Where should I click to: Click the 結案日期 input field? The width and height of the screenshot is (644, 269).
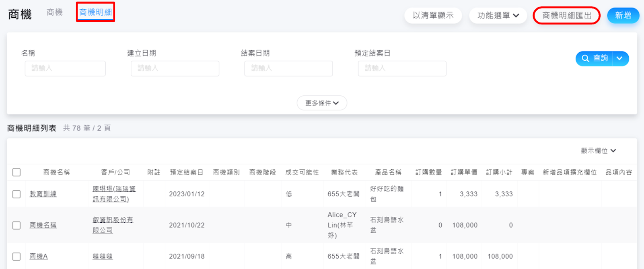click(288, 68)
